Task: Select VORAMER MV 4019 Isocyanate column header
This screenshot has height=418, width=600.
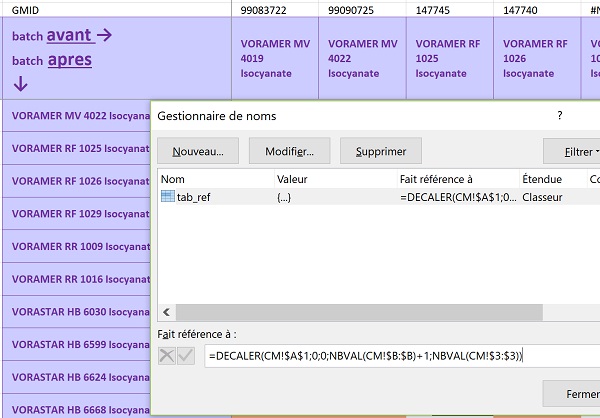Action: (x=275, y=58)
